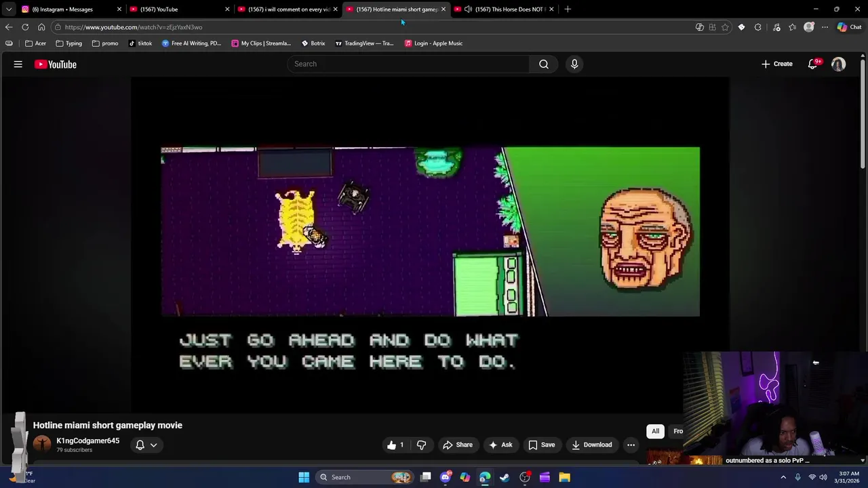The image size is (868, 488).
Task: Go to YouTube home via logo
Action: (56, 64)
